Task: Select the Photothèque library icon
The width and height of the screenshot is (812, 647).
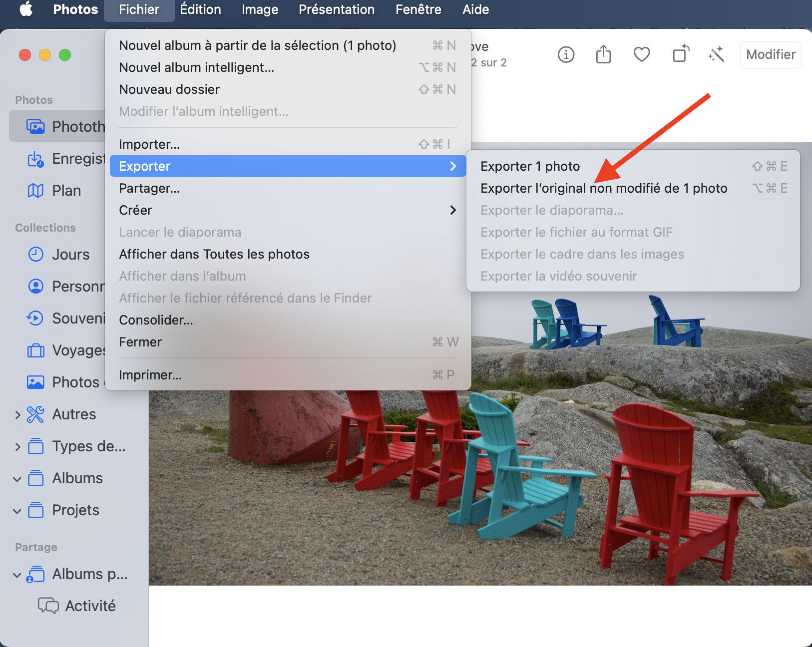Action: coord(35,126)
